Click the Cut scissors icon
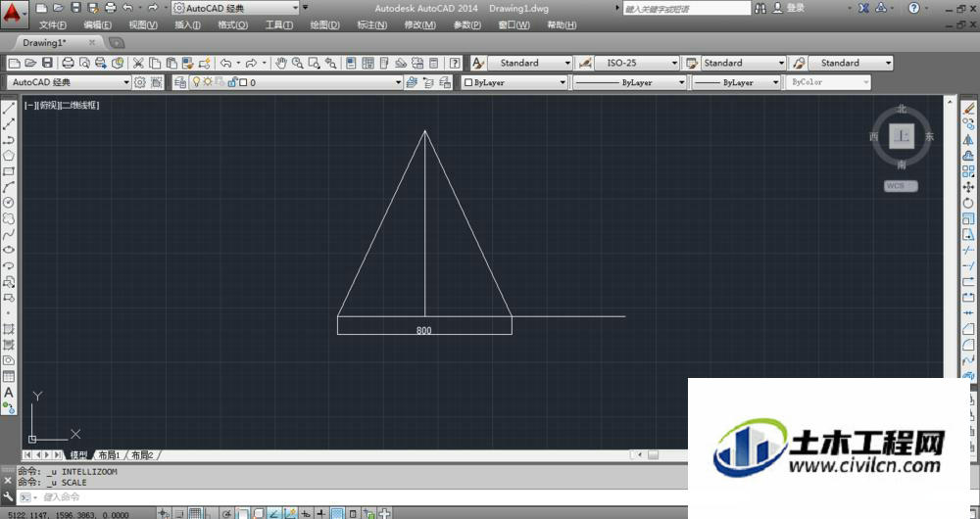980x519 pixels. (x=138, y=63)
